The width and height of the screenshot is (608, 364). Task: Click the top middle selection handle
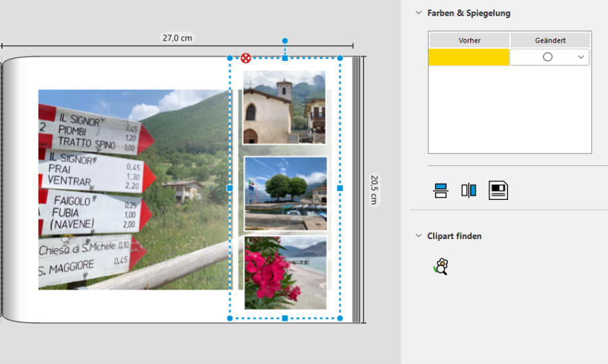(x=285, y=58)
